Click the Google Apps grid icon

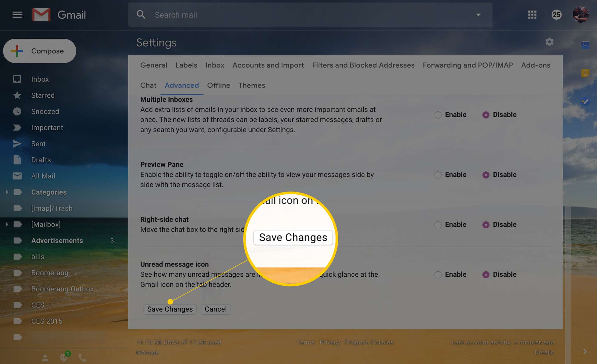tap(532, 15)
